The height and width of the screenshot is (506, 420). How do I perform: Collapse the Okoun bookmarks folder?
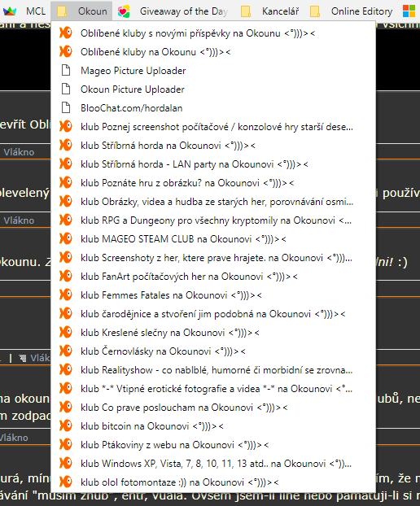click(x=81, y=11)
